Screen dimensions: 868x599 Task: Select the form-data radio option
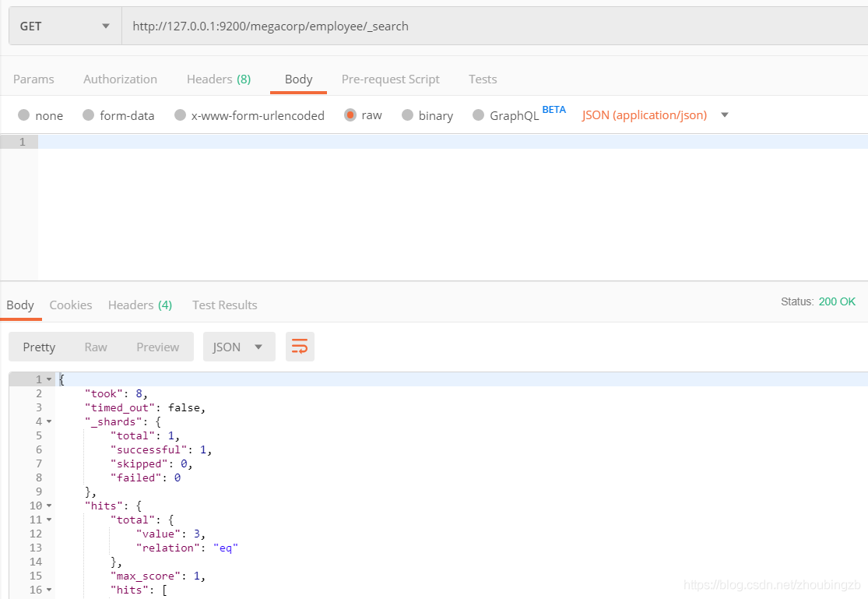coord(88,115)
